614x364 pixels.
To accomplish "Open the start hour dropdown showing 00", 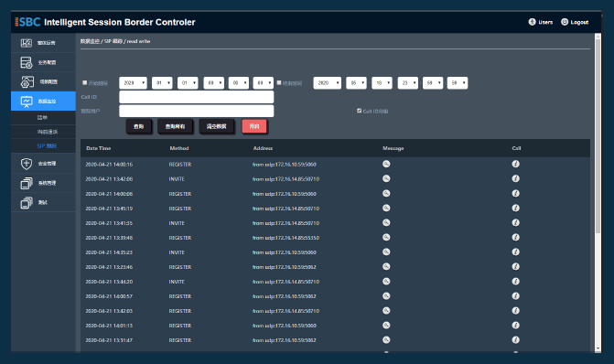I will pos(214,83).
